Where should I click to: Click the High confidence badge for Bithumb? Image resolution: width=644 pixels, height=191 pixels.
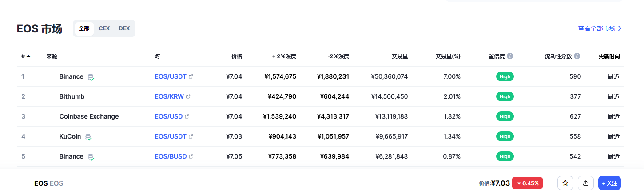pos(505,96)
